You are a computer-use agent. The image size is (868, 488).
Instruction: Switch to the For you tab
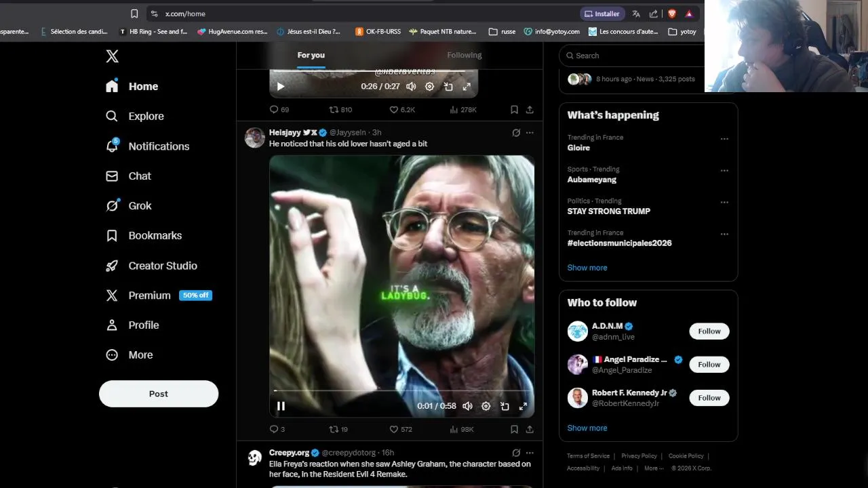311,55
